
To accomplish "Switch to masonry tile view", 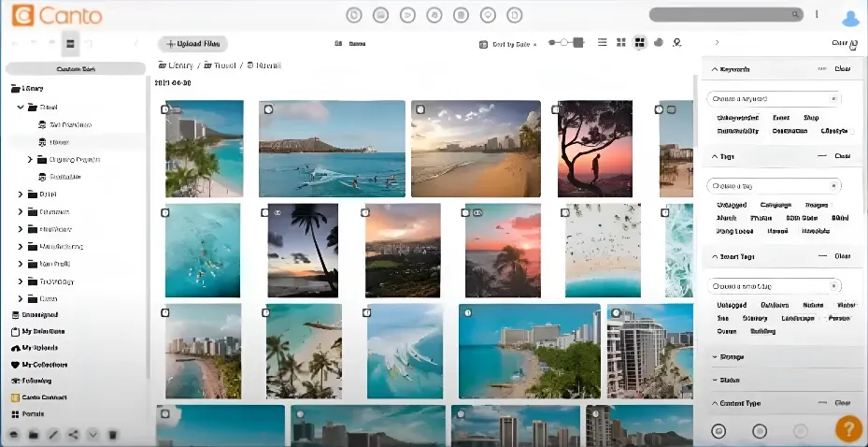I will point(640,43).
